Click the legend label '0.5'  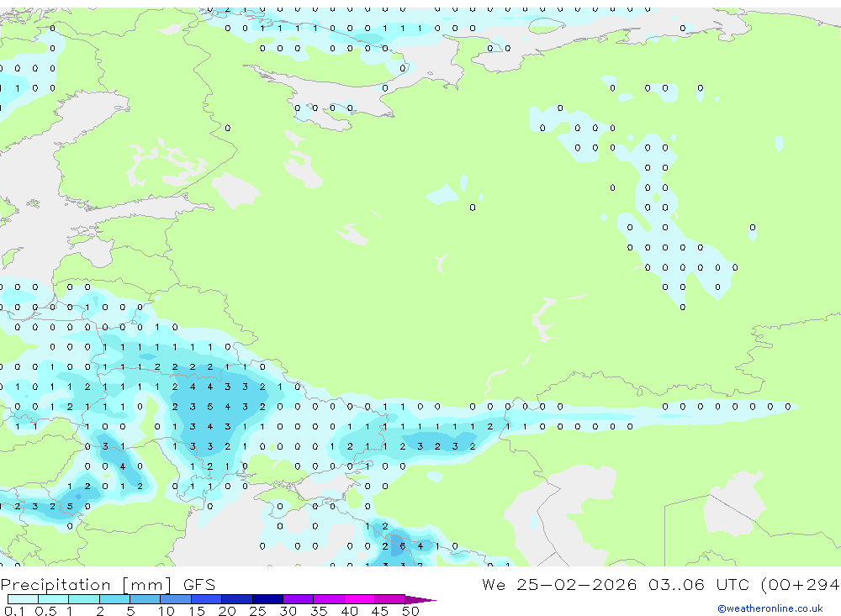coord(45,611)
